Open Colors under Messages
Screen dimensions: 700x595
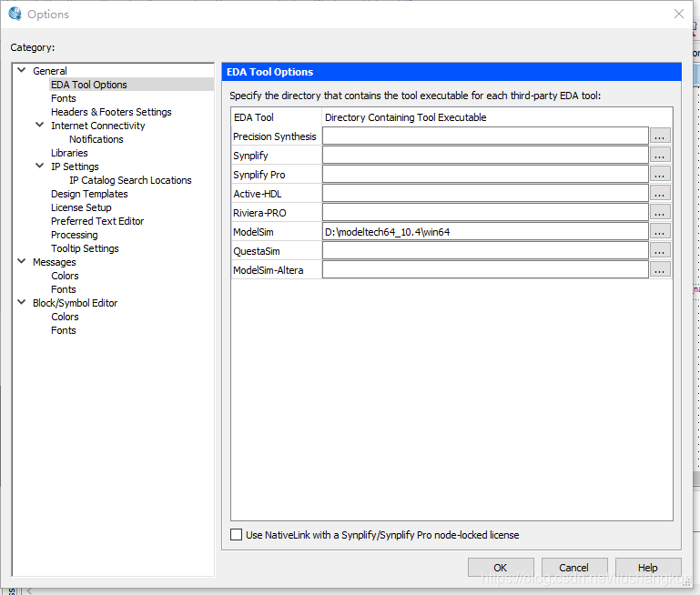pos(65,276)
